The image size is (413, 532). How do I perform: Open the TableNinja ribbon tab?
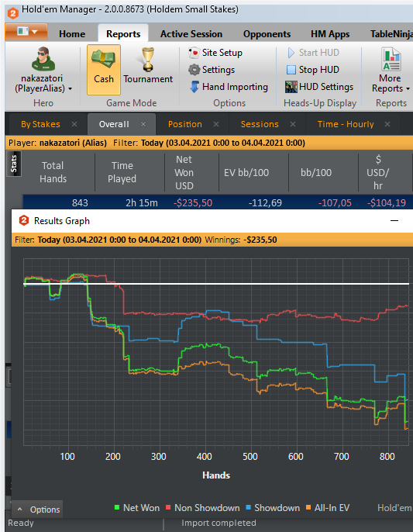pyautogui.click(x=391, y=34)
